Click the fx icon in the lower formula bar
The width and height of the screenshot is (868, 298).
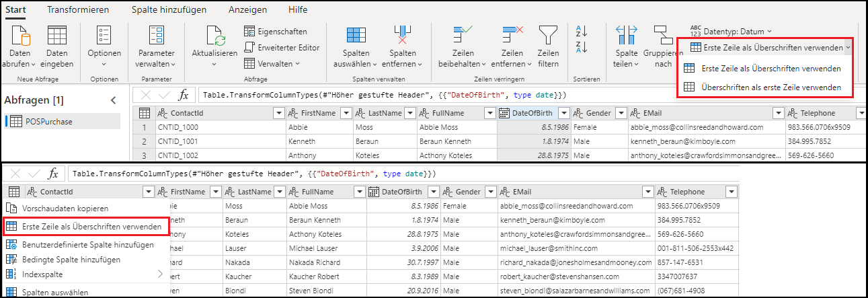click(x=53, y=174)
